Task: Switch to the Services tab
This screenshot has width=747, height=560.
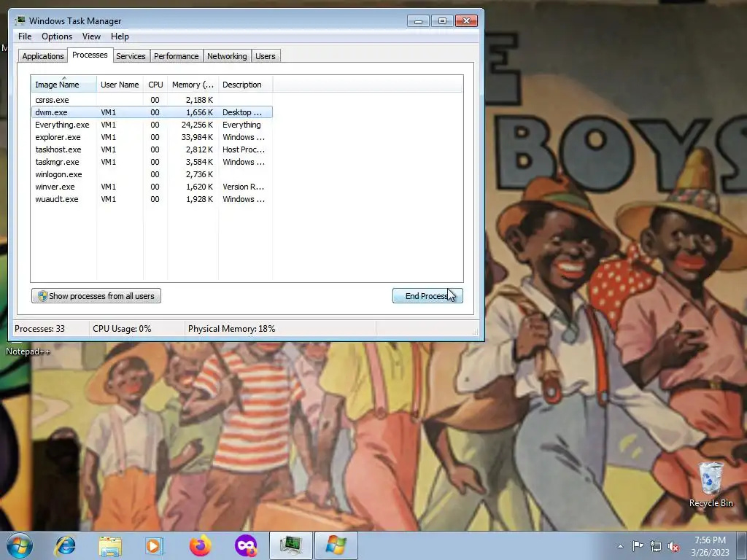Action: (x=131, y=55)
